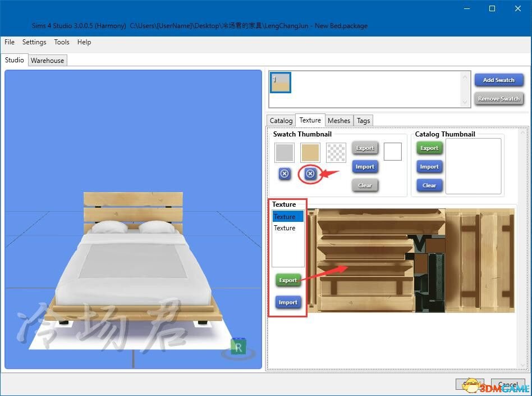
Task: Pick the tan swatch thumbnail color box
Action: pyautogui.click(x=310, y=152)
